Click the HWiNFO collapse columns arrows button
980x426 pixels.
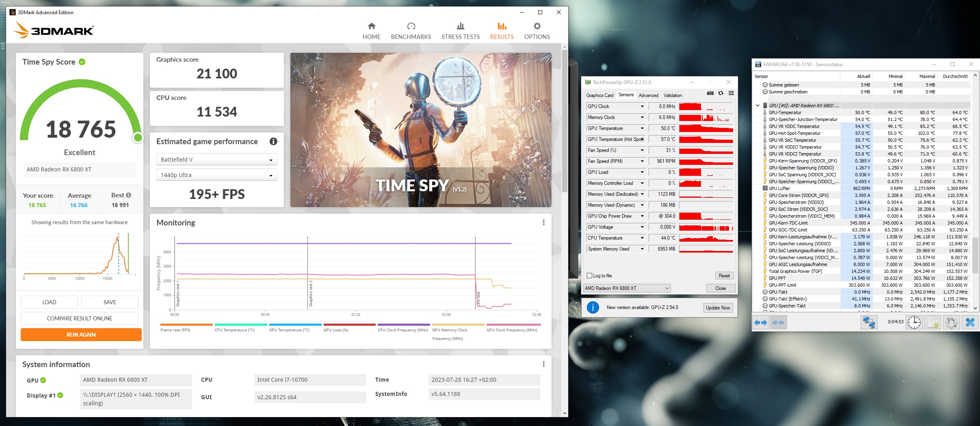pos(778,322)
